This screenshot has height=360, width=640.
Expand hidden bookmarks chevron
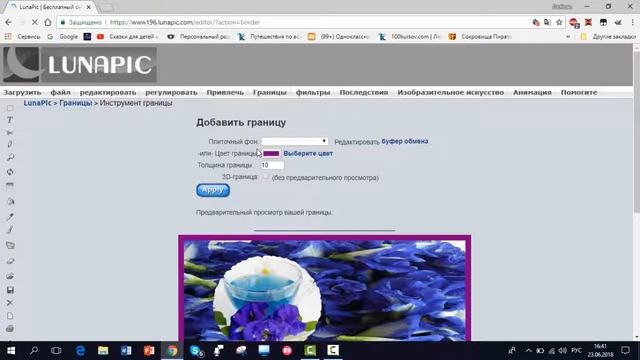pos(568,37)
